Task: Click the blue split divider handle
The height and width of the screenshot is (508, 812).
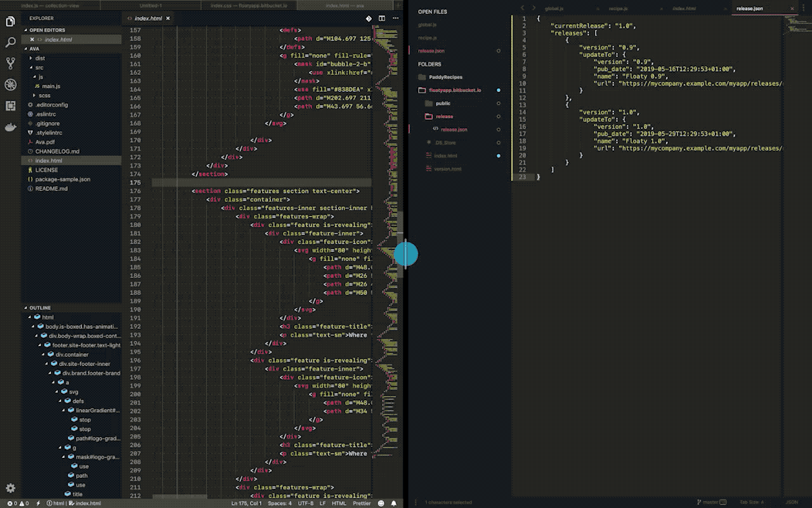Action: 406,254
